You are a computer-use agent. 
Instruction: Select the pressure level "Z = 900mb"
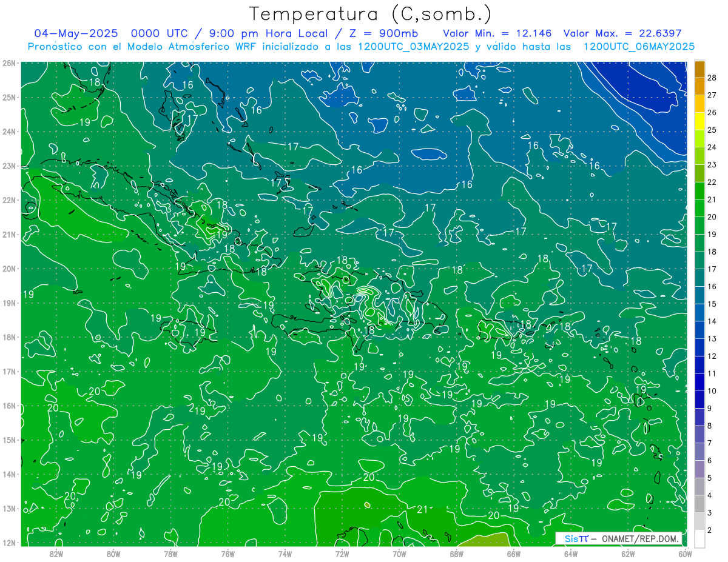pyautogui.click(x=379, y=33)
